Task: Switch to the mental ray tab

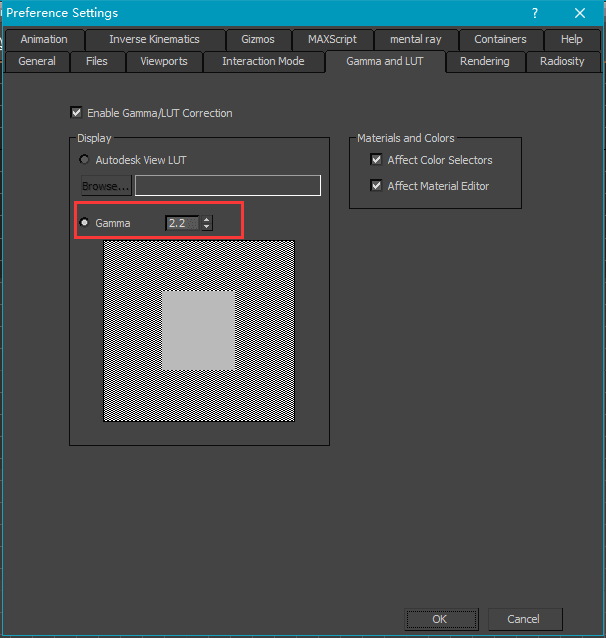Action: (x=415, y=39)
